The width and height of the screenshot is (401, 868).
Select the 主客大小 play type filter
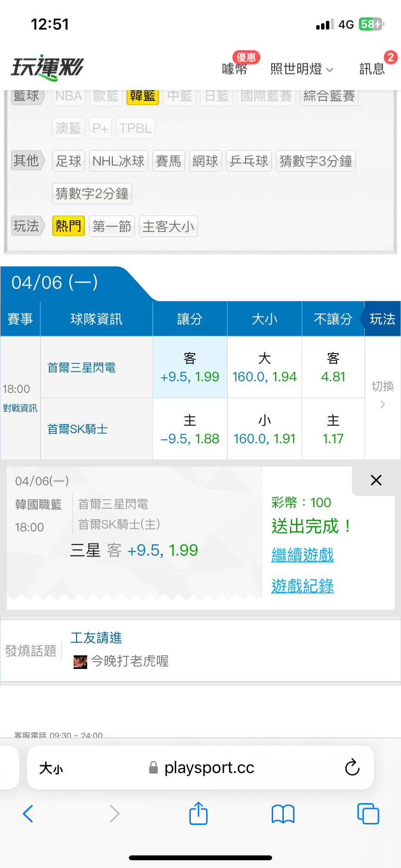168,226
